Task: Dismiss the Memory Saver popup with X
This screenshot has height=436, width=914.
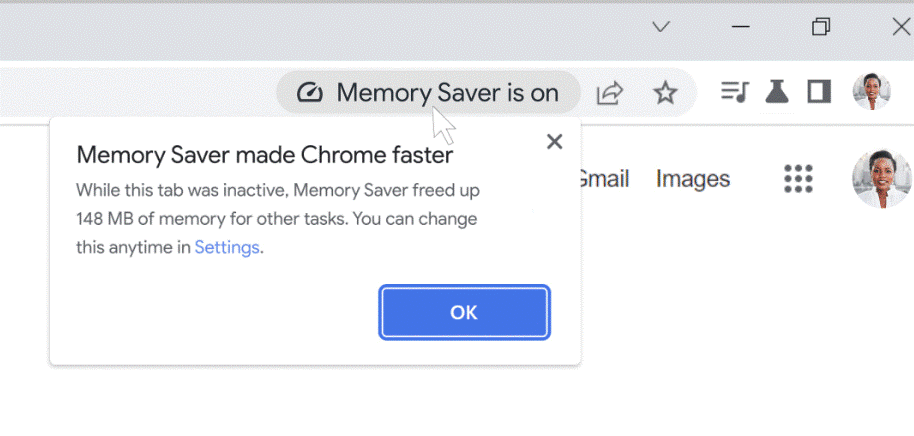Action: click(x=554, y=142)
